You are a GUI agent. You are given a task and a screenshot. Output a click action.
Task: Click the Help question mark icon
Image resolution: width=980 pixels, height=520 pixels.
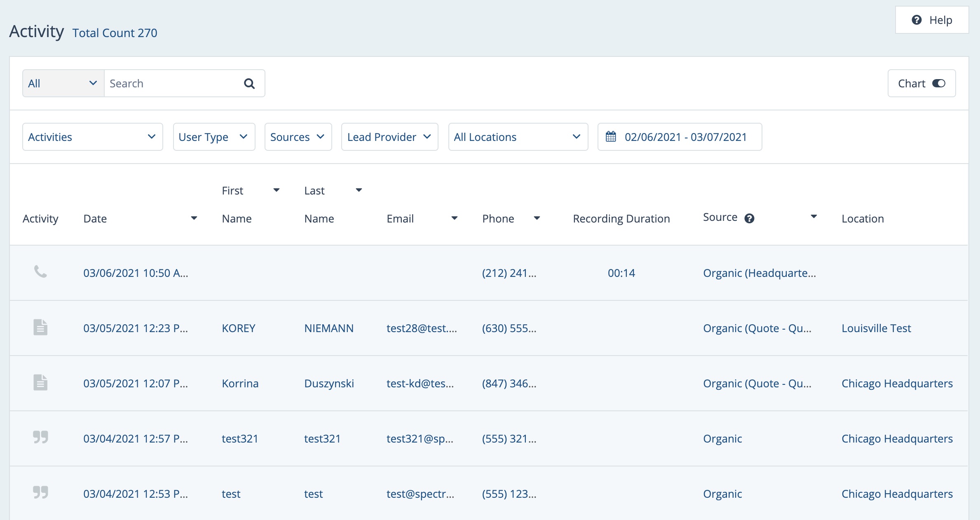click(916, 20)
